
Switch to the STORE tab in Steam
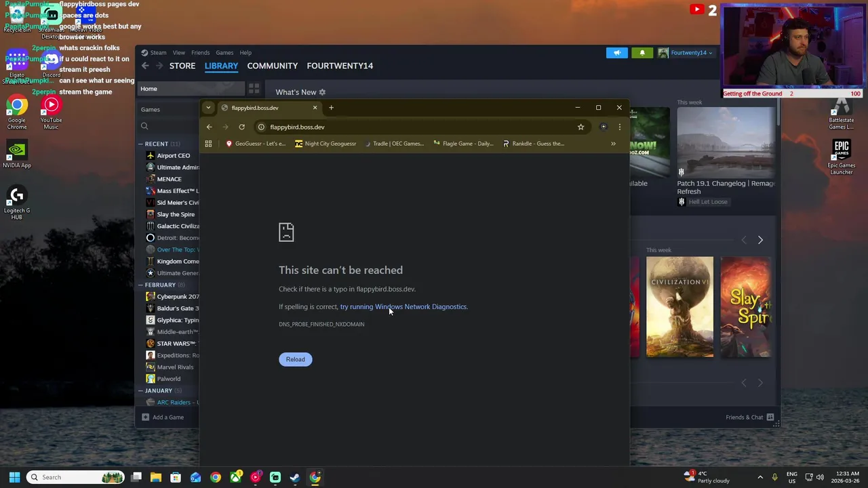coord(182,66)
